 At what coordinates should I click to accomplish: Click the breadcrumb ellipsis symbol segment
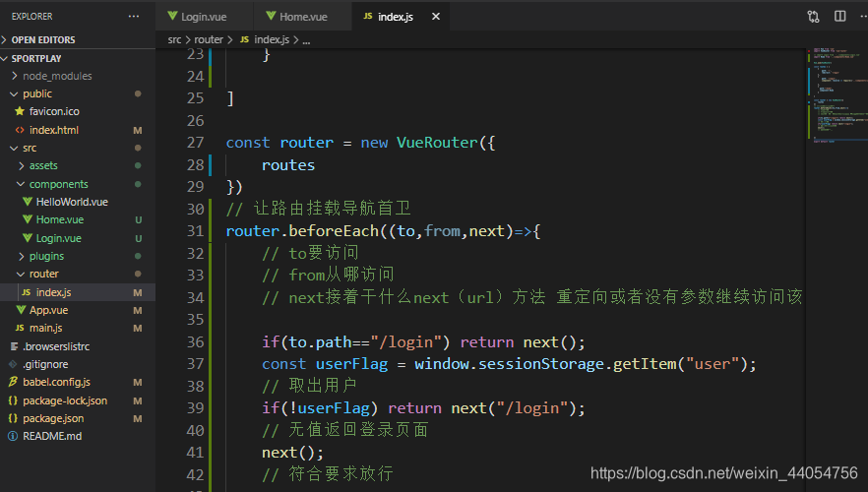306,40
